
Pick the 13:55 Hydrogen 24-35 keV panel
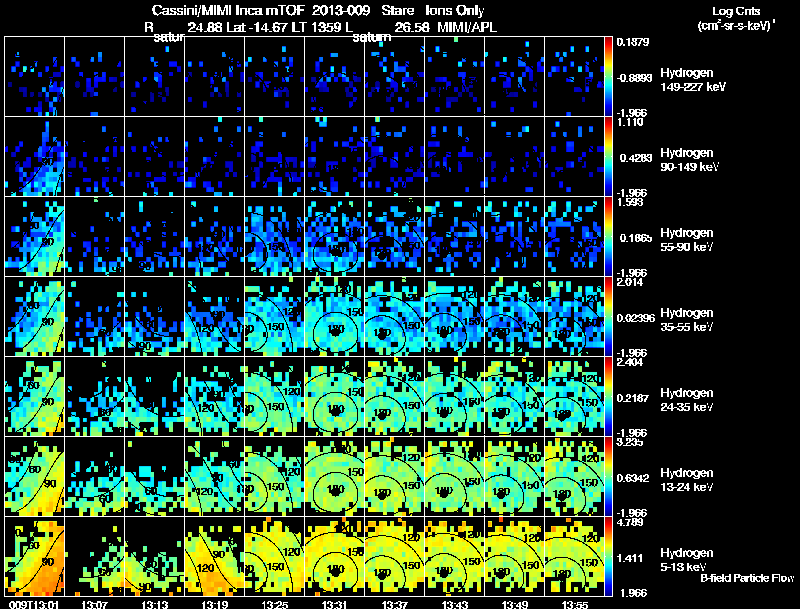[574, 396]
